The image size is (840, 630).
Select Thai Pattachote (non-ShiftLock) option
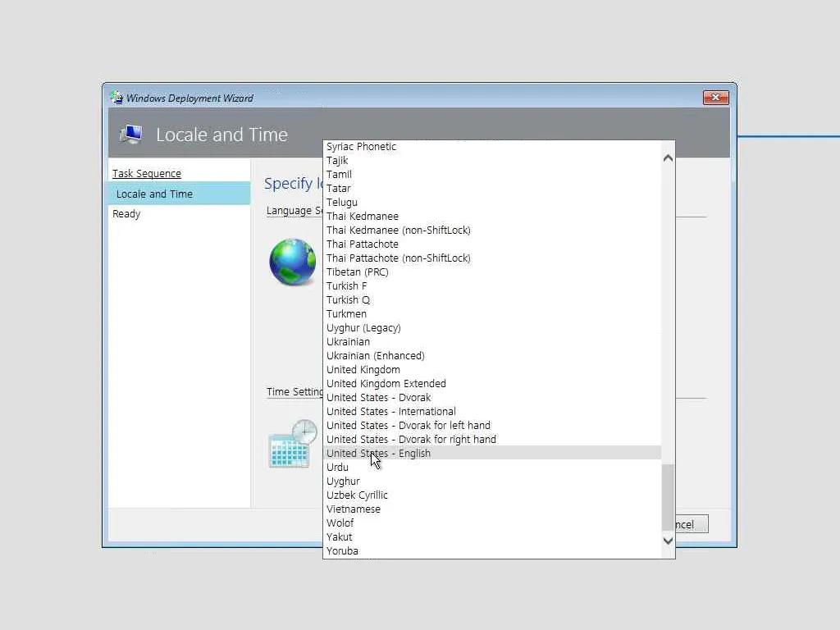[492, 258]
